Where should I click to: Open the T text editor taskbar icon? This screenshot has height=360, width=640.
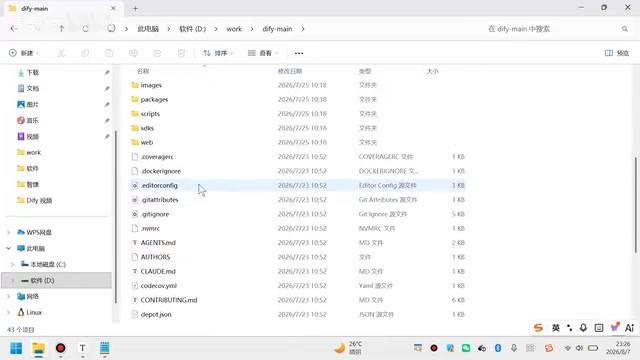(x=82, y=348)
